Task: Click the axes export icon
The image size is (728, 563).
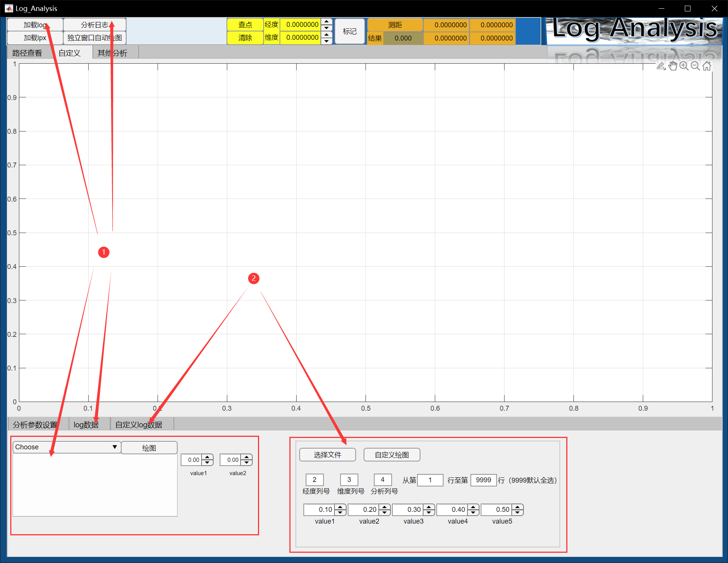Action: pos(661,66)
